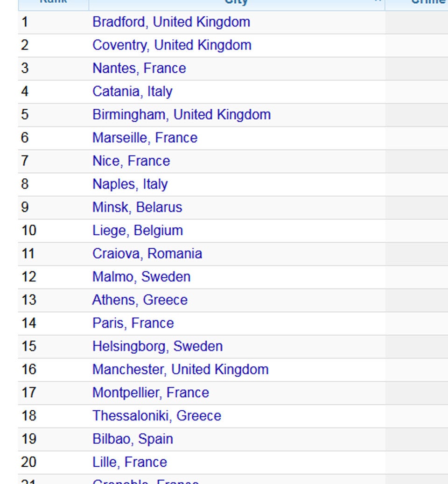Go to Birmingham, United Kingdom

tap(181, 115)
